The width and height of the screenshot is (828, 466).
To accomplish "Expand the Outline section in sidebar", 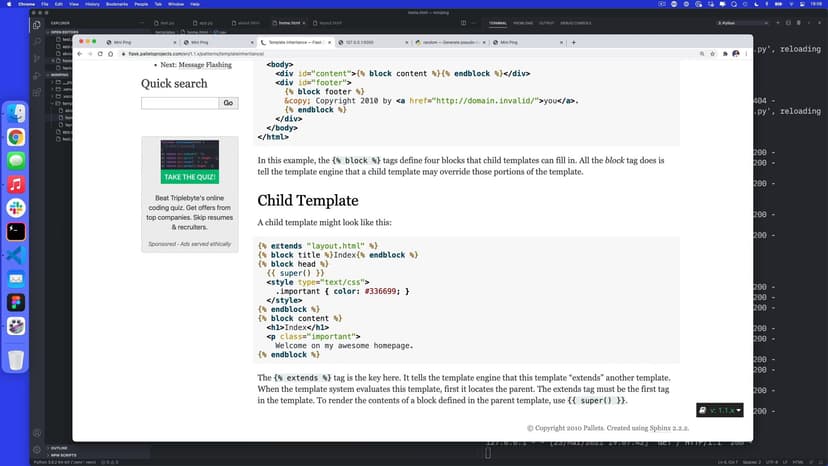I will (x=59, y=448).
